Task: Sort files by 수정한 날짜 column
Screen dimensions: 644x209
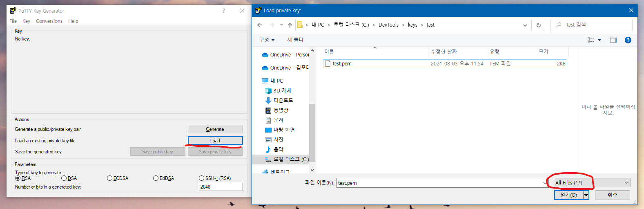Action: 458,52
